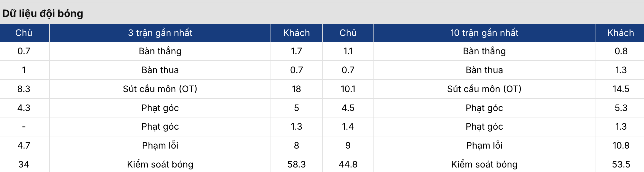Click the 14.5 shots value
The width and height of the screenshot is (644, 172).
(621, 89)
